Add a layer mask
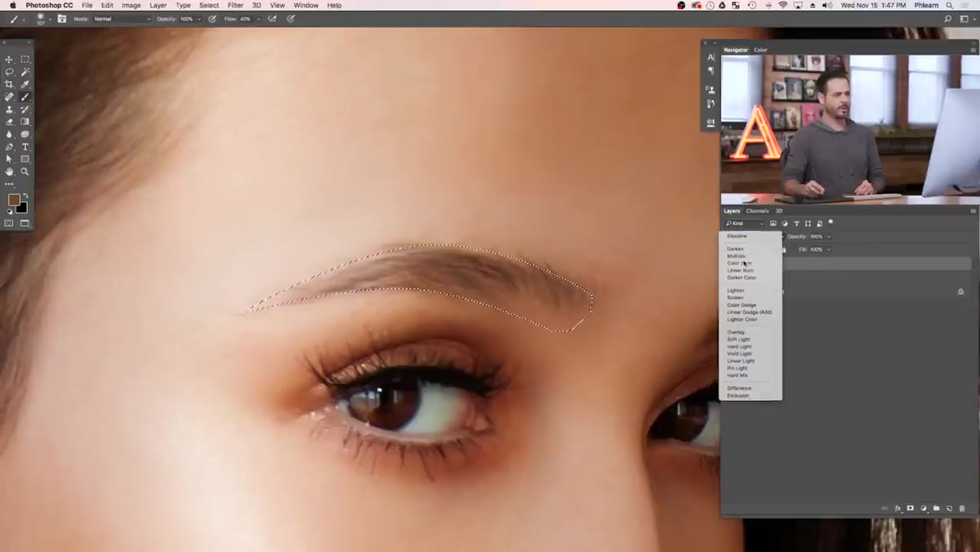Screen dimensions: 980x552 (911, 508)
